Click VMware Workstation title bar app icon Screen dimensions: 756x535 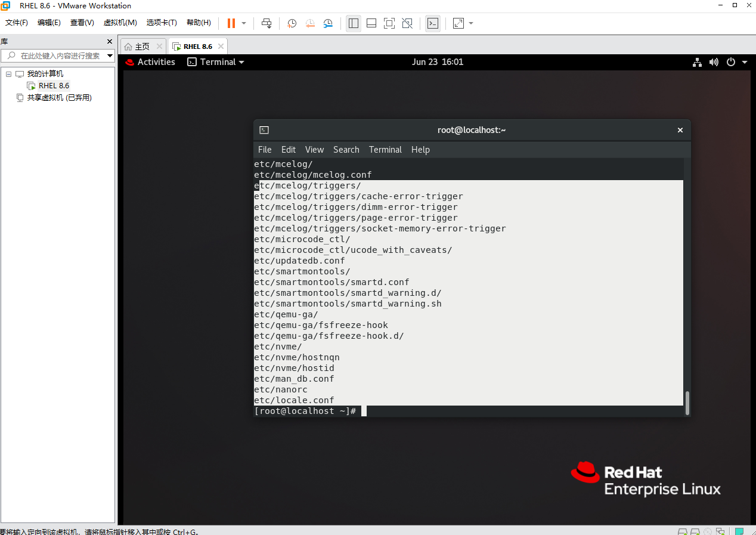click(5, 5)
